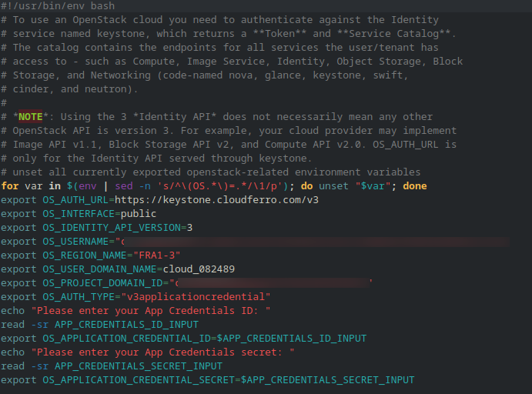
Task: Click the keystone.cloudferro.com URL
Action: 216,200
